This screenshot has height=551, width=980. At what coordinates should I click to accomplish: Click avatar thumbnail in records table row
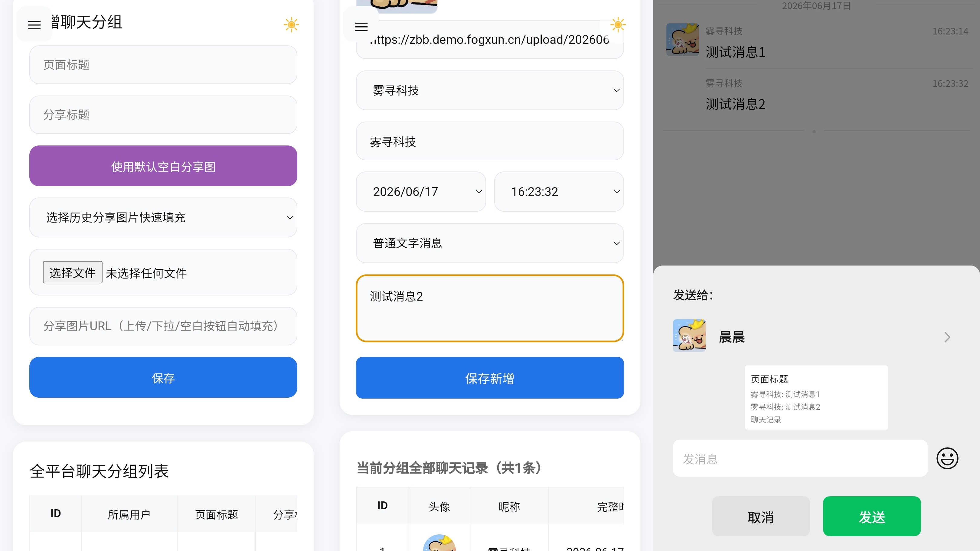(439, 543)
